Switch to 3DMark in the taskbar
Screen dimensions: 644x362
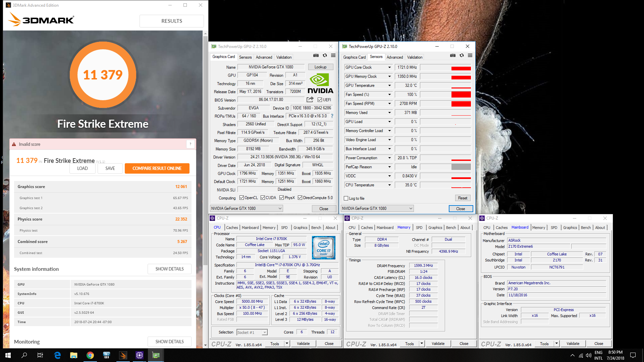[x=123, y=355]
